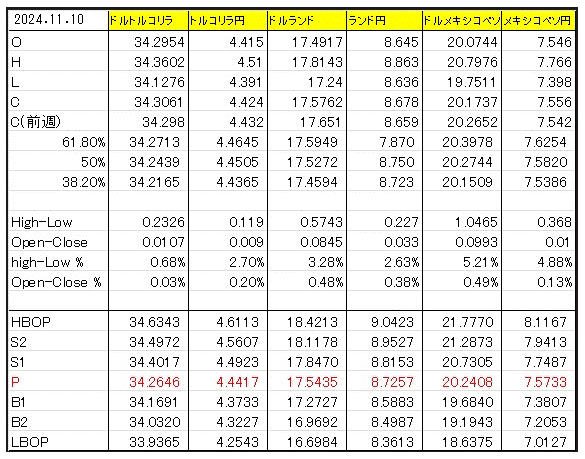Click the メキシコペソ円 header cell
Screen dimensions: 585x459
click(538, 21)
